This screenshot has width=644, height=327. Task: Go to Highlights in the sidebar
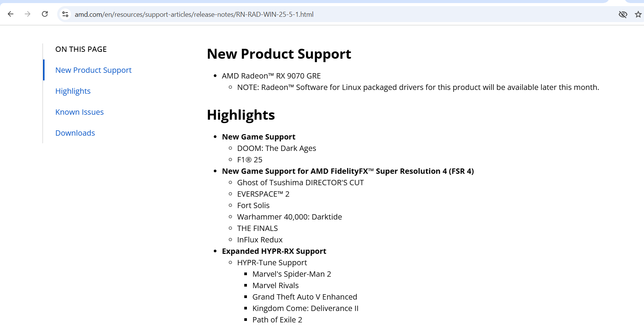73,91
